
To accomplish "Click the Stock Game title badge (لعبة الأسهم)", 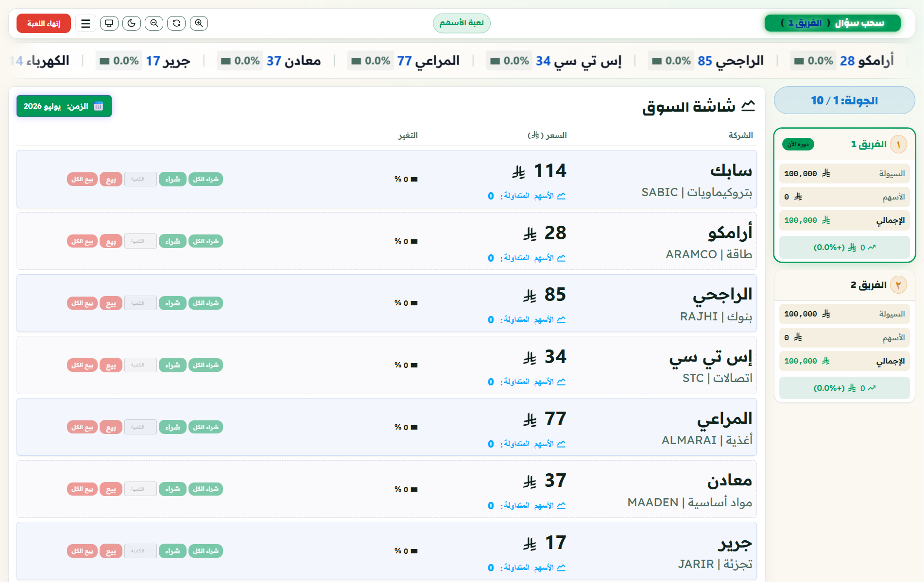I will pyautogui.click(x=462, y=23).
